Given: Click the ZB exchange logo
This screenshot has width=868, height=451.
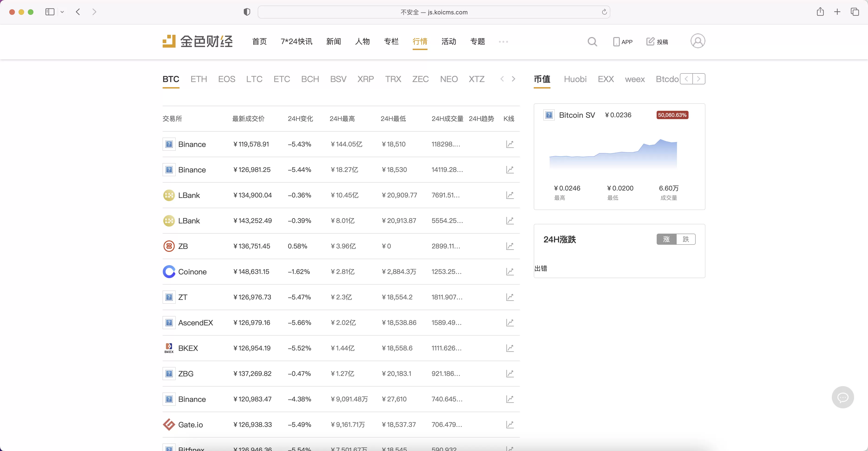Looking at the screenshot, I should [x=169, y=246].
